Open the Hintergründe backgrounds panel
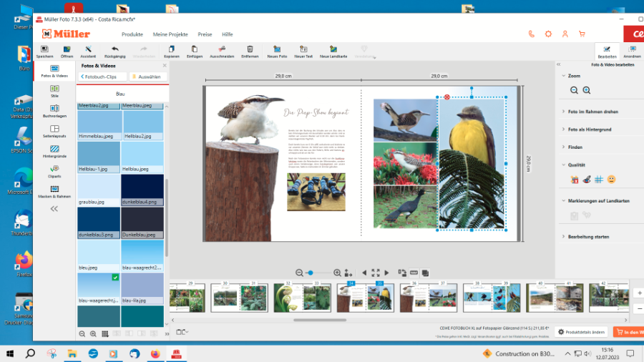The height and width of the screenshot is (362, 644). pos(54,151)
